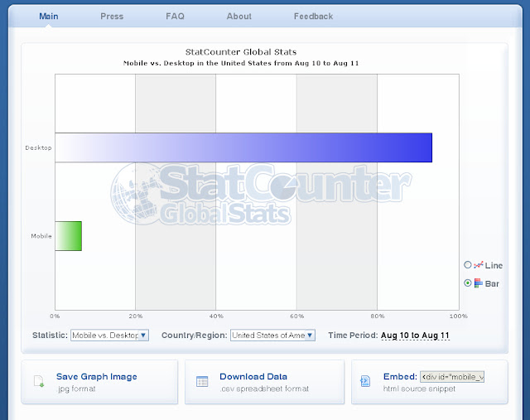Select the Line chart radio button
The image size is (530, 420).
pyautogui.click(x=467, y=265)
